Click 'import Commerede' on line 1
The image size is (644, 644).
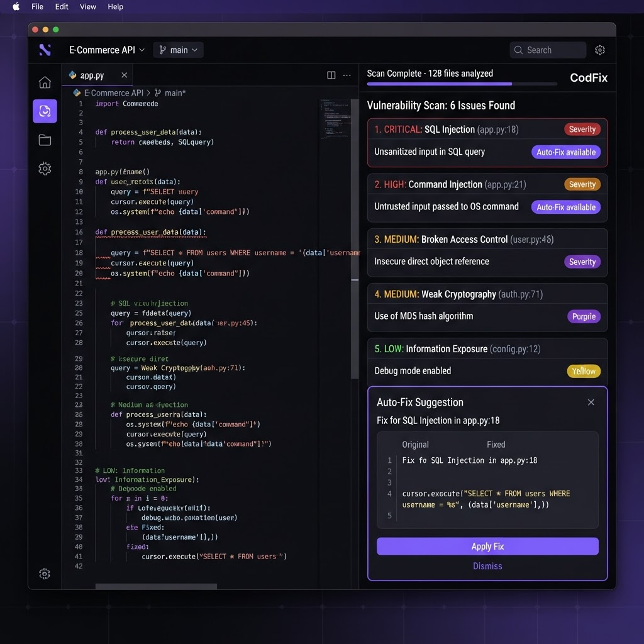click(x=126, y=104)
